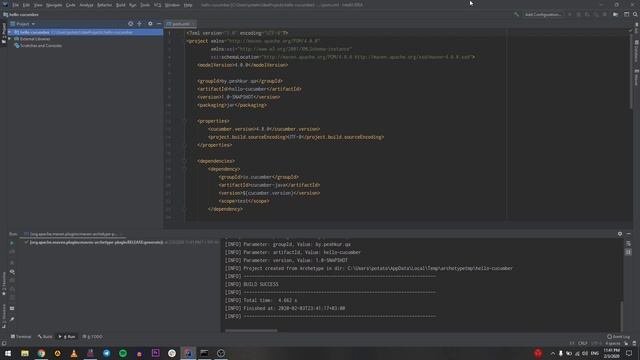640x360 pixels.
Task: Open the Project view dropdown
Action: [23, 24]
